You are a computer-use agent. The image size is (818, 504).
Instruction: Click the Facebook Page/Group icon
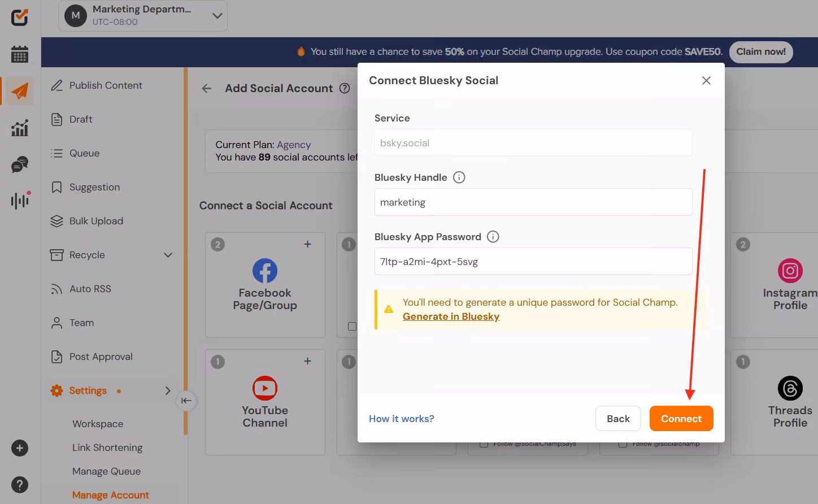(265, 271)
